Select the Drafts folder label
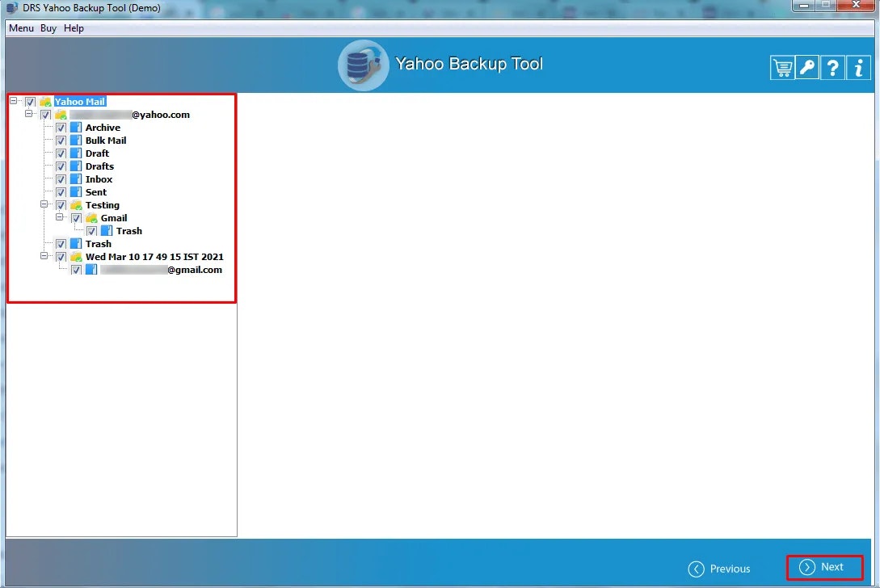This screenshot has height=588, width=880. pos(99,166)
